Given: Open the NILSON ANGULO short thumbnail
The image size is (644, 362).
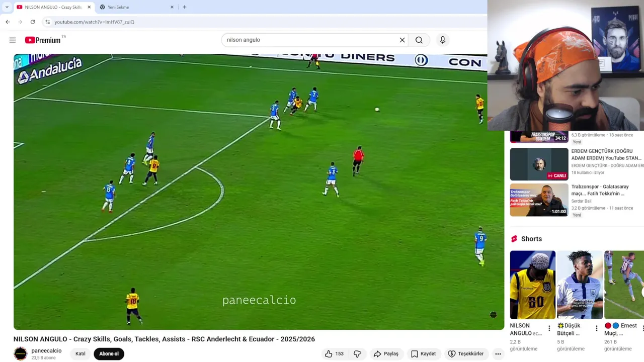Looking at the screenshot, I should pyautogui.click(x=532, y=285).
